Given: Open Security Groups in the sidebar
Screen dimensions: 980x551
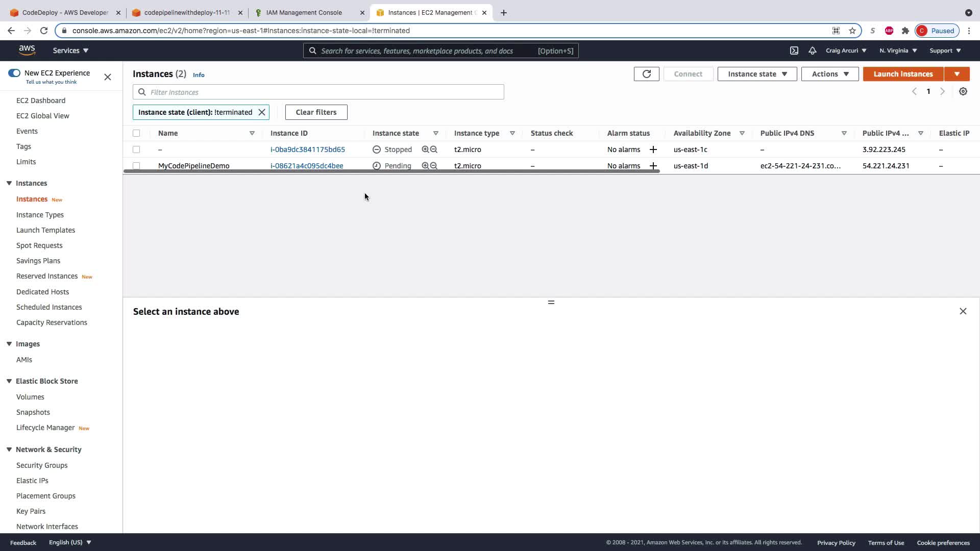Looking at the screenshot, I should click(x=42, y=465).
